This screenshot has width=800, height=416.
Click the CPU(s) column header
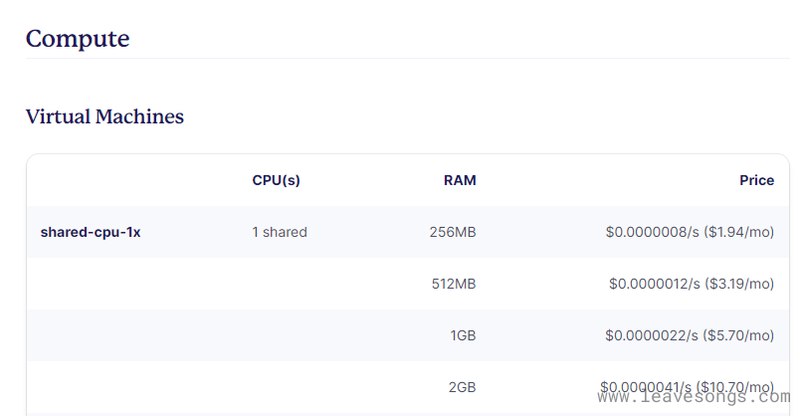coord(276,180)
